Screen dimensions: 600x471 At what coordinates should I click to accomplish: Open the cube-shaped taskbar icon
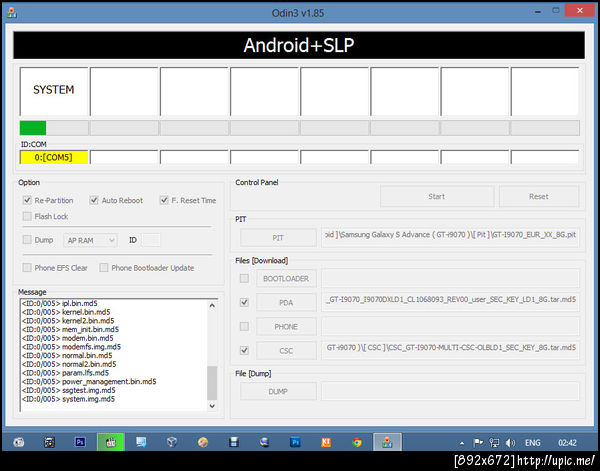(x=172, y=442)
